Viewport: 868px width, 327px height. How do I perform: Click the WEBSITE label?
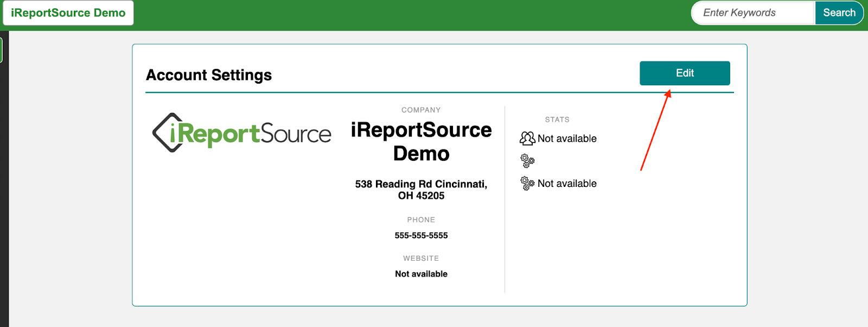click(x=421, y=259)
